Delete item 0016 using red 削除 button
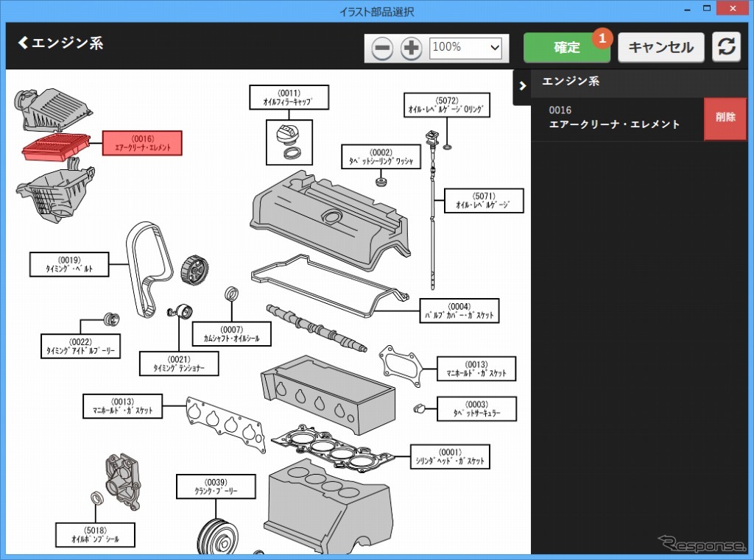This screenshot has width=754, height=560. (725, 118)
